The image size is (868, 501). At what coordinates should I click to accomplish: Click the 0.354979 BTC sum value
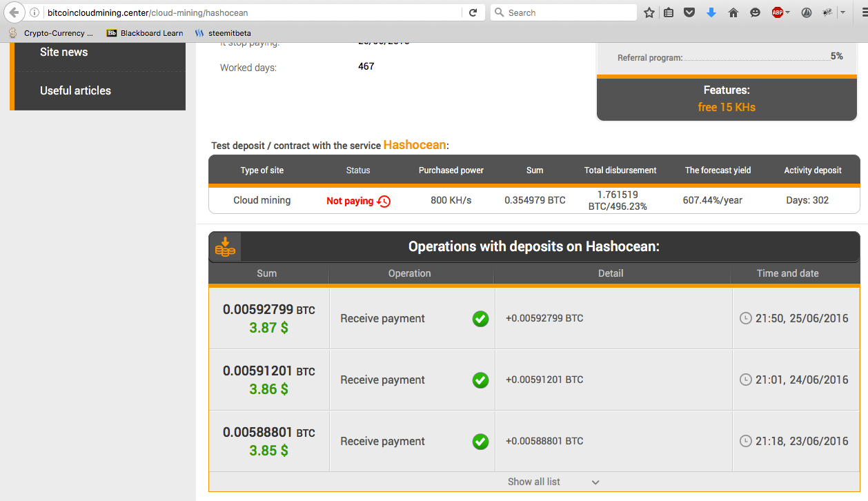pos(535,200)
